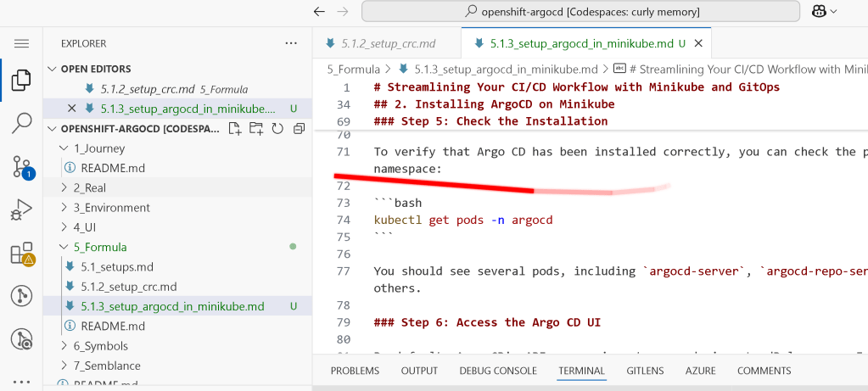Viewport: 868px width, 391px height.
Task: Open the DEBUG CONSOLE panel tab
Action: click(498, 371)
